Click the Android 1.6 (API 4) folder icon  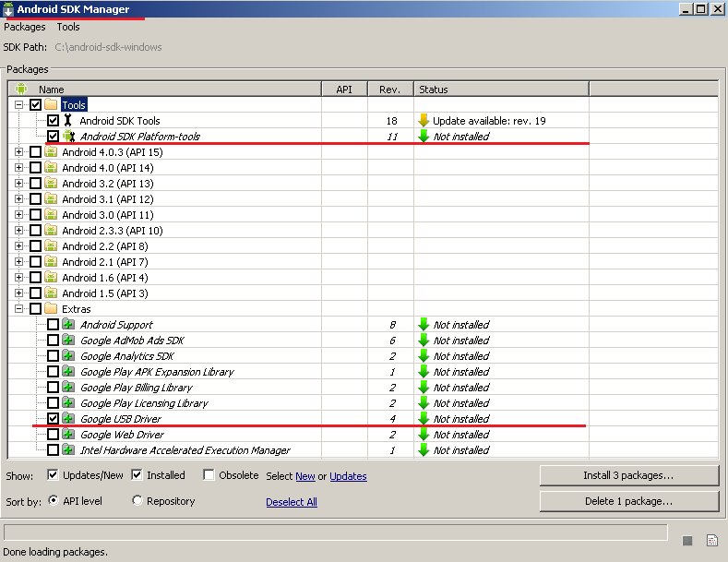pos(51,277)
